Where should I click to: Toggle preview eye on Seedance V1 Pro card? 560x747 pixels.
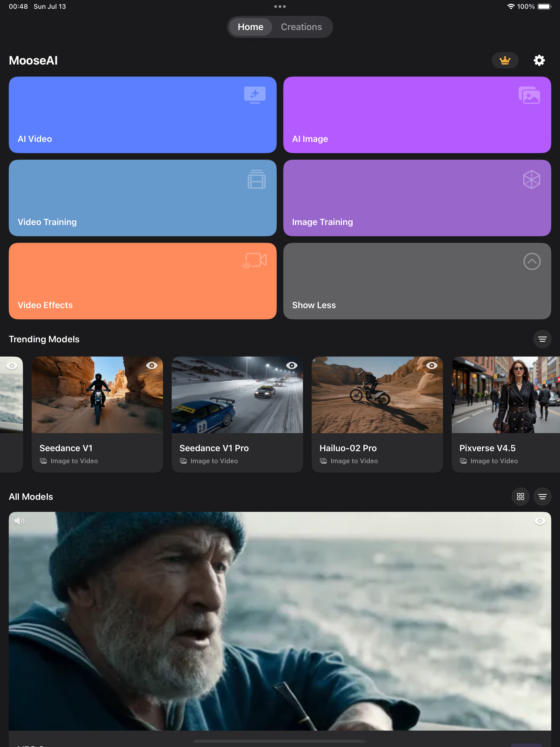pos(291,365)
